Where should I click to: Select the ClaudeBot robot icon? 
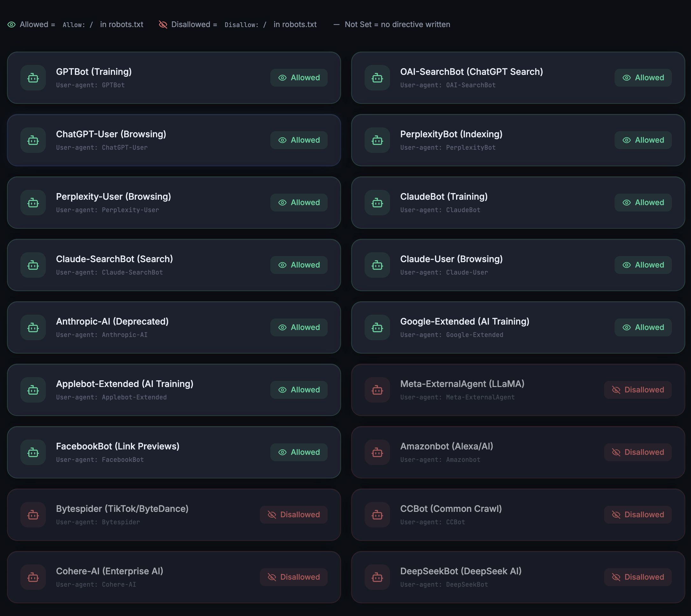(x=377, y=202)
